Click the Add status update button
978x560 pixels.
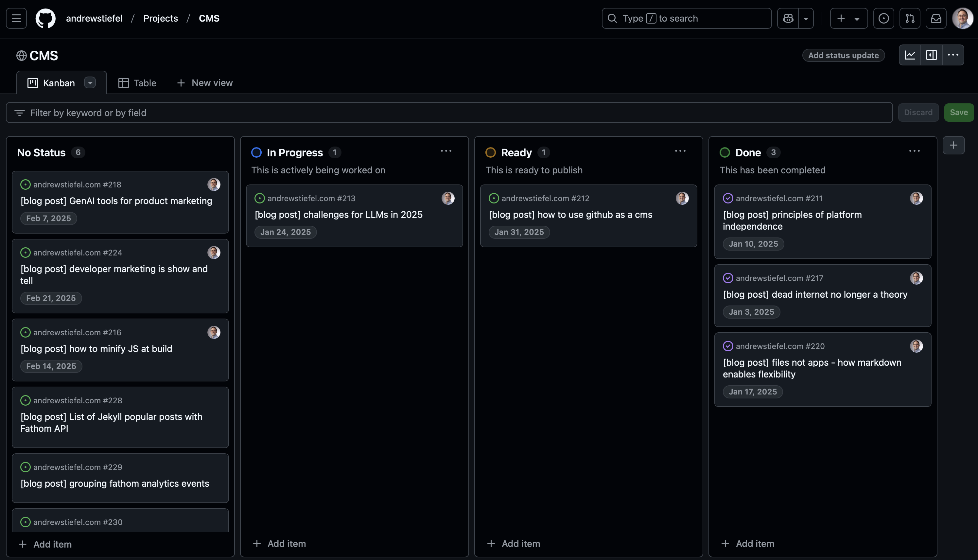pos(843,55)
